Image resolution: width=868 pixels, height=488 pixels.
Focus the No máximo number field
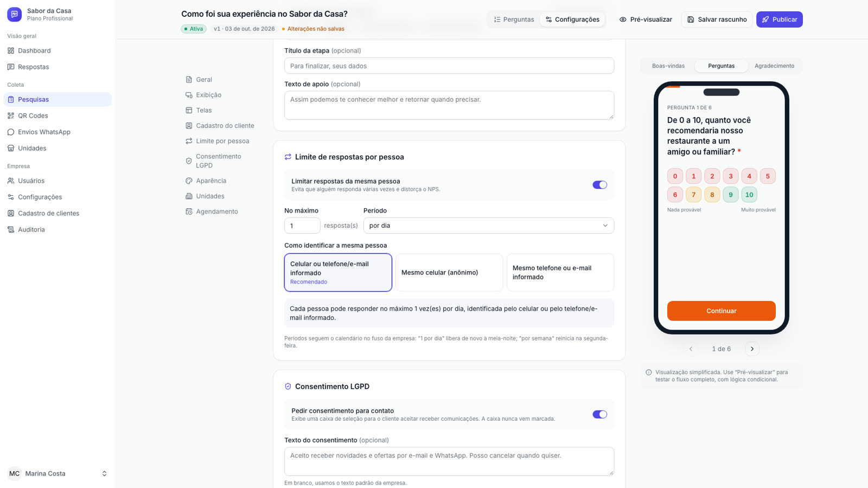(302, 226)
